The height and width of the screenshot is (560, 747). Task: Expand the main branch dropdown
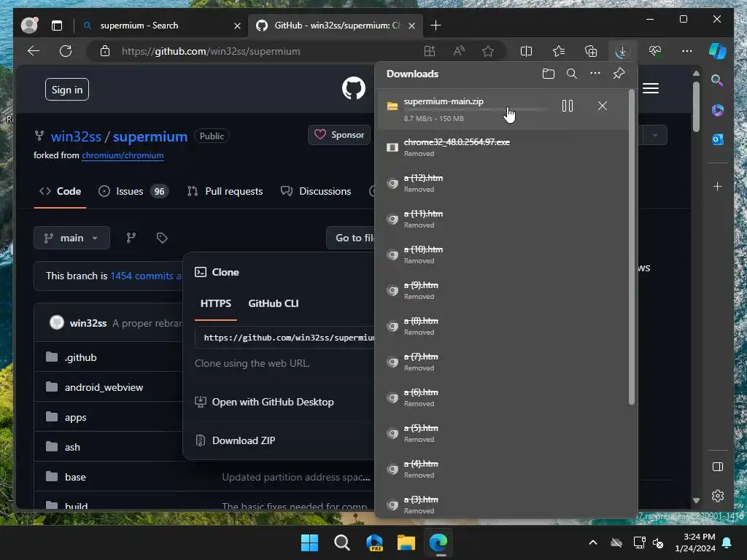[x=71, y=238]
